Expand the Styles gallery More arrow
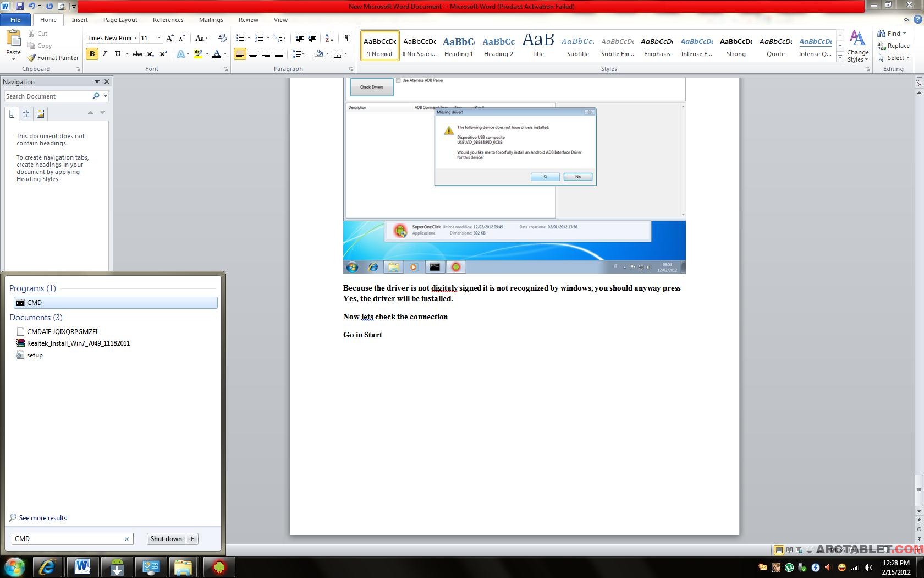924x578 pixels. [x=840, y=57]
